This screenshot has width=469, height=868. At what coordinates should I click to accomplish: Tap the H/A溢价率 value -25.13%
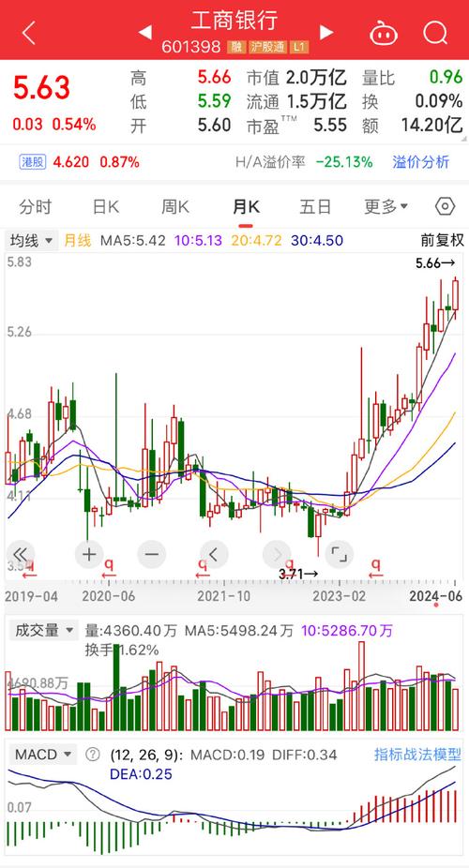[344, 162]
